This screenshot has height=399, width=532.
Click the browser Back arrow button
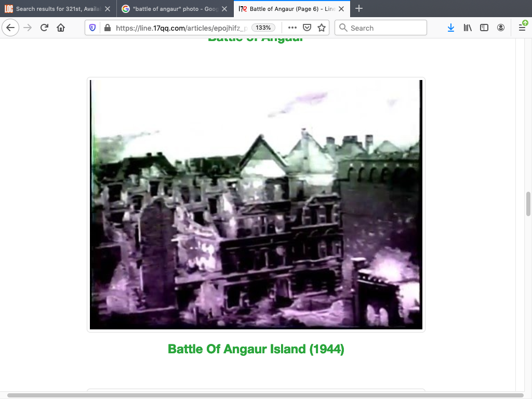[10, 28]
